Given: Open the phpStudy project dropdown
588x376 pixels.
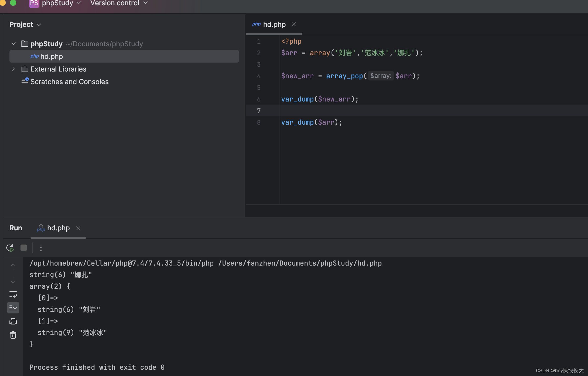Looking at the screenshot, I should pyautogui.click(x=61, y=3).
